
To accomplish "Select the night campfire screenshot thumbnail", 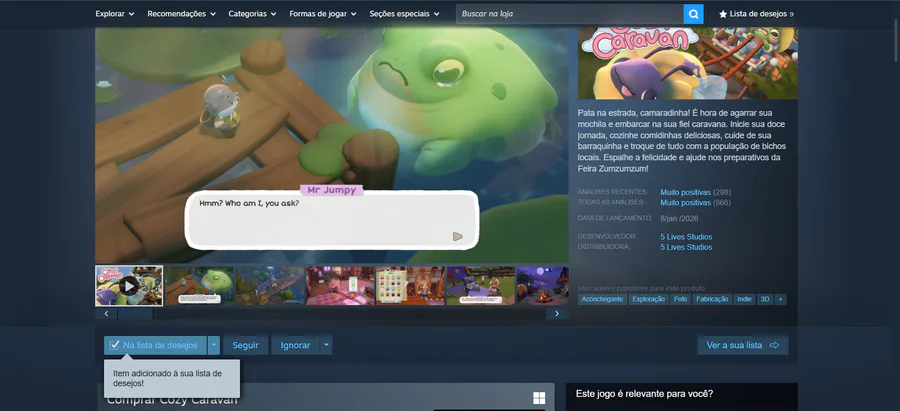I will (543, 285).
